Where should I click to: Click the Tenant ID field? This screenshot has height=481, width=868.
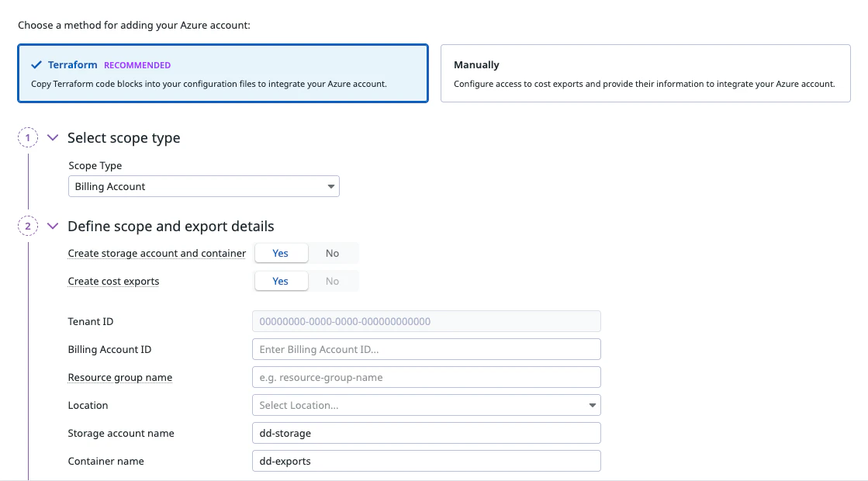(426, 321)
